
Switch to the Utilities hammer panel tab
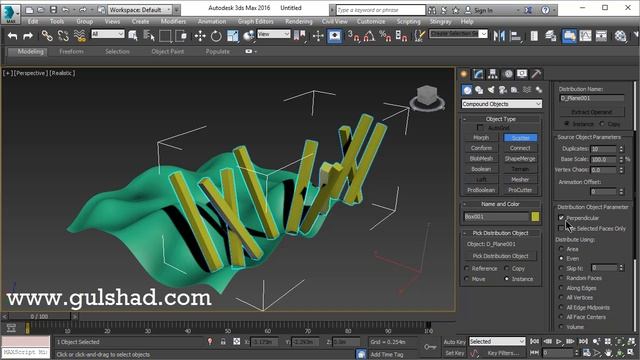tap(536, 74)
